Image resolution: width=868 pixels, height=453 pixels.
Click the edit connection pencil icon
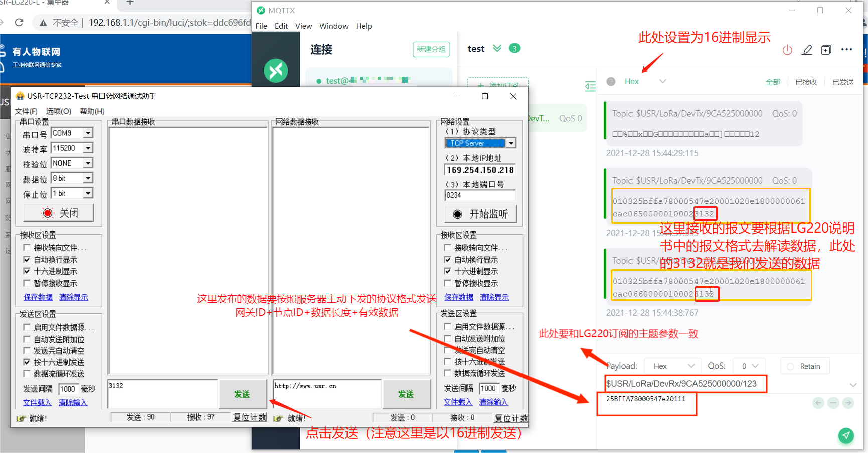[807, 50]
